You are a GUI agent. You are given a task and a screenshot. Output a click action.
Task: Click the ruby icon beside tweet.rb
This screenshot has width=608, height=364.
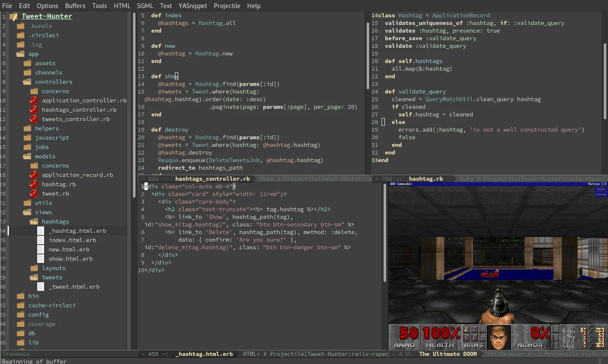click(34, 193)
